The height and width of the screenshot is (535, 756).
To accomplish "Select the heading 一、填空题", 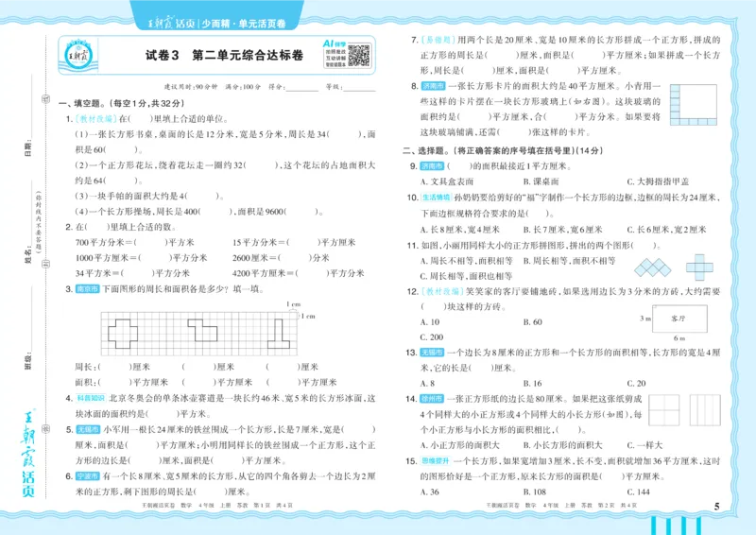I will (x=122, y=103).
